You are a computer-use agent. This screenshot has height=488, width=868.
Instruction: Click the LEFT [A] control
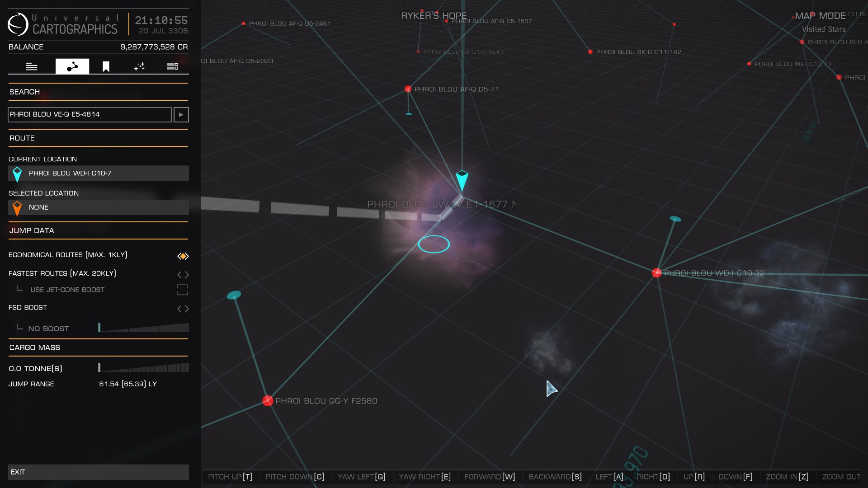pyautogui.click(x=609, y=477)
